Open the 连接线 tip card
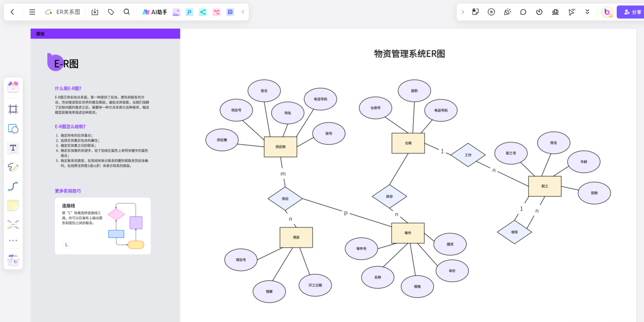The height and width of the screenshot is (322, 644). (x=103, y=226)
